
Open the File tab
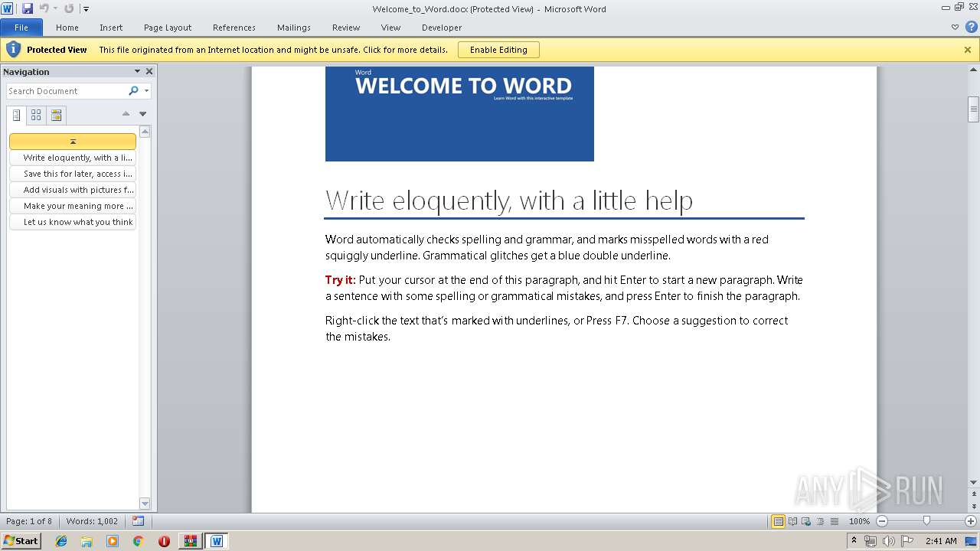click(21, 28)
